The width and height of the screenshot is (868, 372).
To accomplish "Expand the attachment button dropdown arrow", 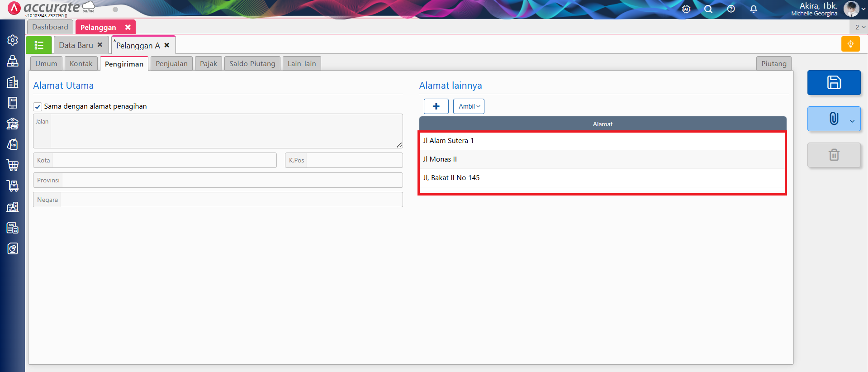I will (x=852, y=121).
